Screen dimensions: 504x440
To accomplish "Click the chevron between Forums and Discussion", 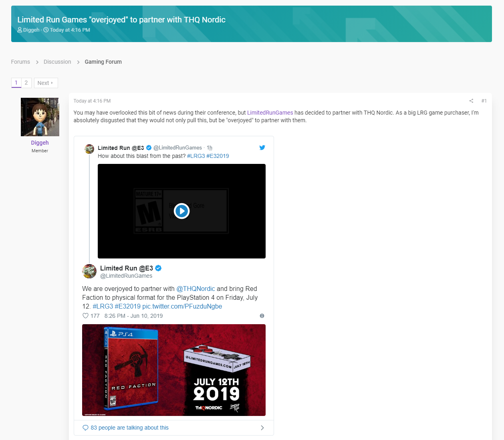I will (x=37, y=62).
